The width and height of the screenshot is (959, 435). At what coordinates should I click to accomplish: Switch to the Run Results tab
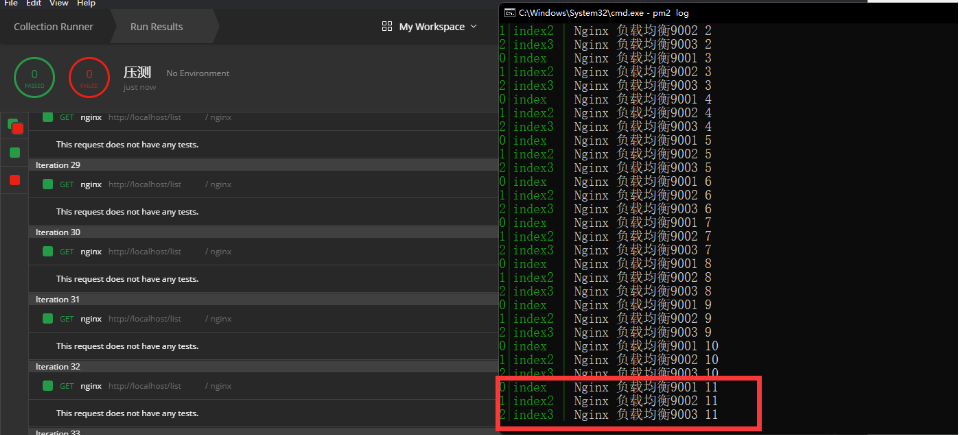[x=156, y=27]
